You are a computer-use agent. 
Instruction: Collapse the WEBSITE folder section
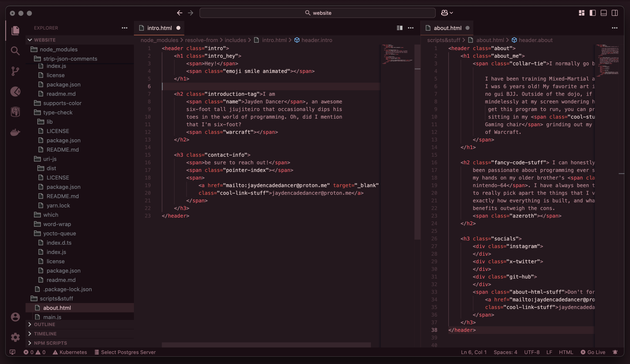click(x=44, y=40)
